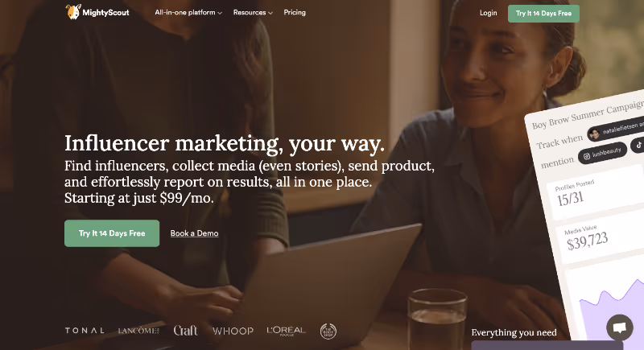Click The Body Shop round logo
The image size is (644, 350).
tap(328, 331)
